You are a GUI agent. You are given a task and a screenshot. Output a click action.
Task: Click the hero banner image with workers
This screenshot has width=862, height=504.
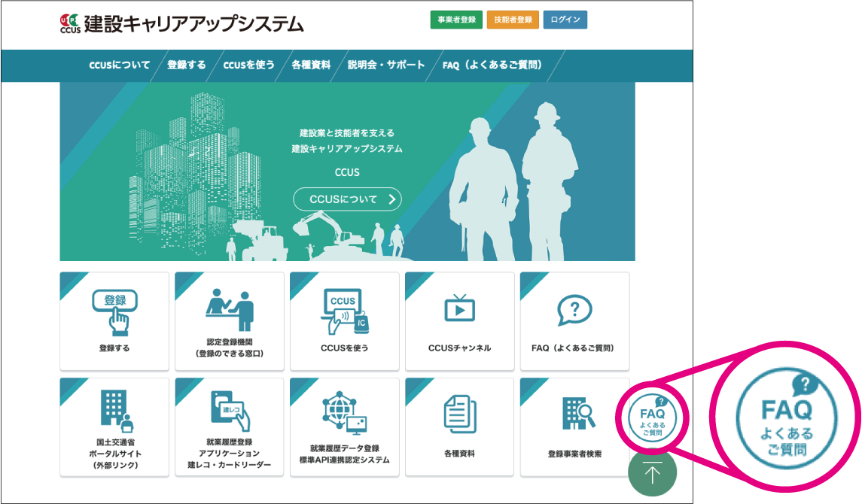click(348, 172)
